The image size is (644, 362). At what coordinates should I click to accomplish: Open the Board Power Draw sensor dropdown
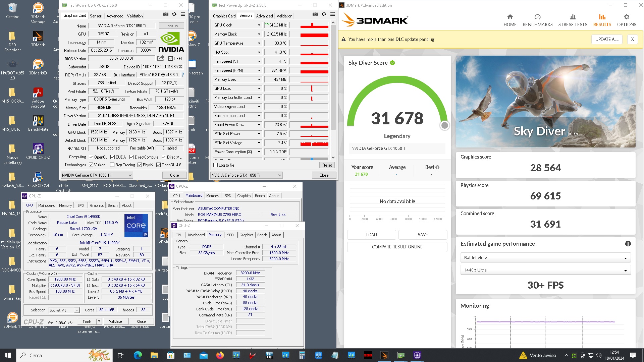(x=259, y=125)
